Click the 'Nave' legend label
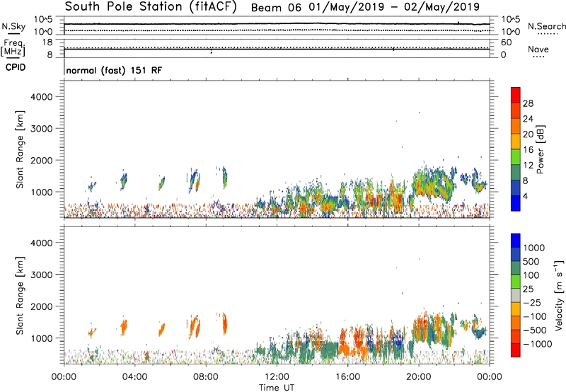The height and width of the screenshot is (392, 566). coord(538,49)
